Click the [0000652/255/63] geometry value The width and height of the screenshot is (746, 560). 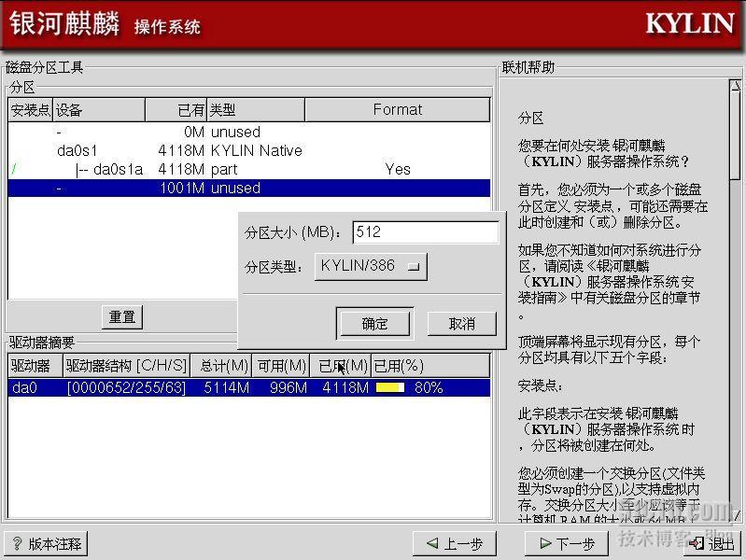[x=126, y=387]
